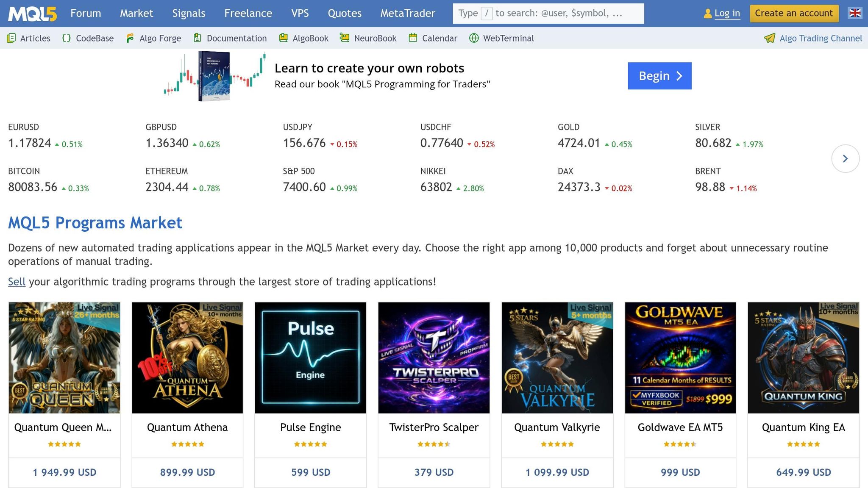Open the Documentation link
This screenshot has width=868, height=488.
click(237, 38)
